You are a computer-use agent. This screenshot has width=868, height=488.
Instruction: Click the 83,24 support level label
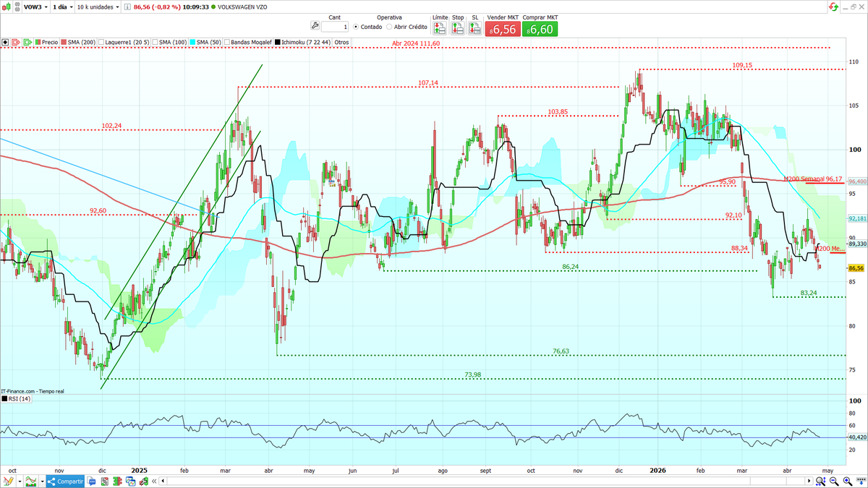click(x=809, y=293)
